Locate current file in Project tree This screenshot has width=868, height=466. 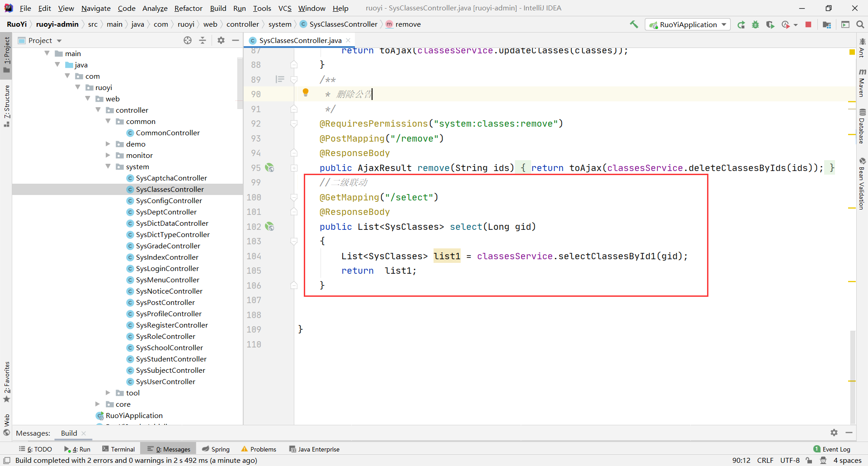(x=188, y=40)
